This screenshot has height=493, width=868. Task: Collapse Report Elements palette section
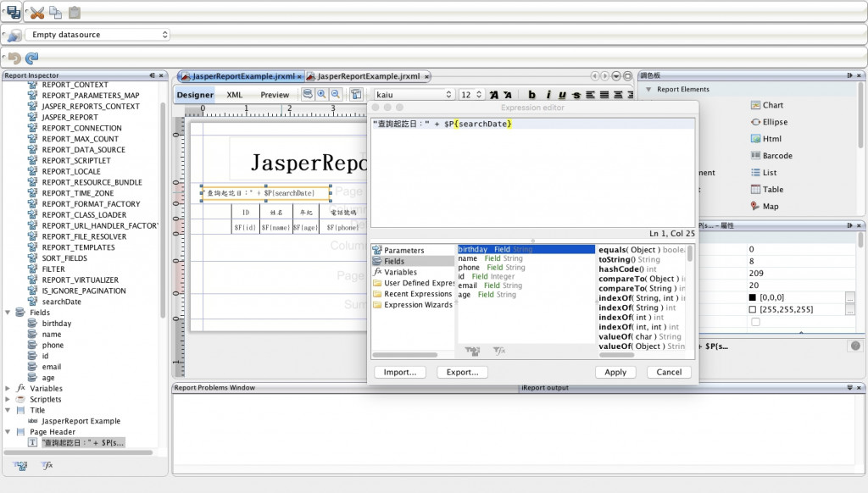click(x=648, y=89)
